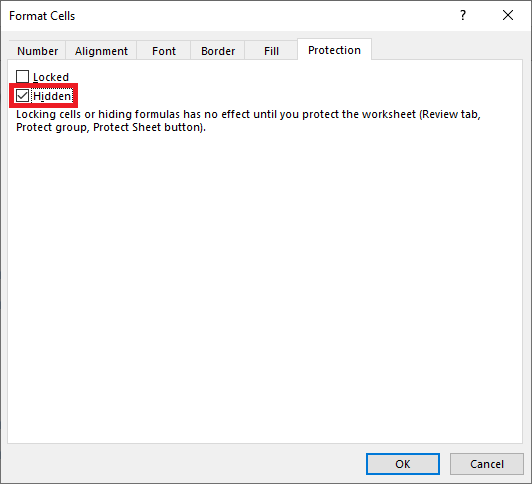532x484 pixels.
Task: Show the Fill tab
Action: coord(271,51)
